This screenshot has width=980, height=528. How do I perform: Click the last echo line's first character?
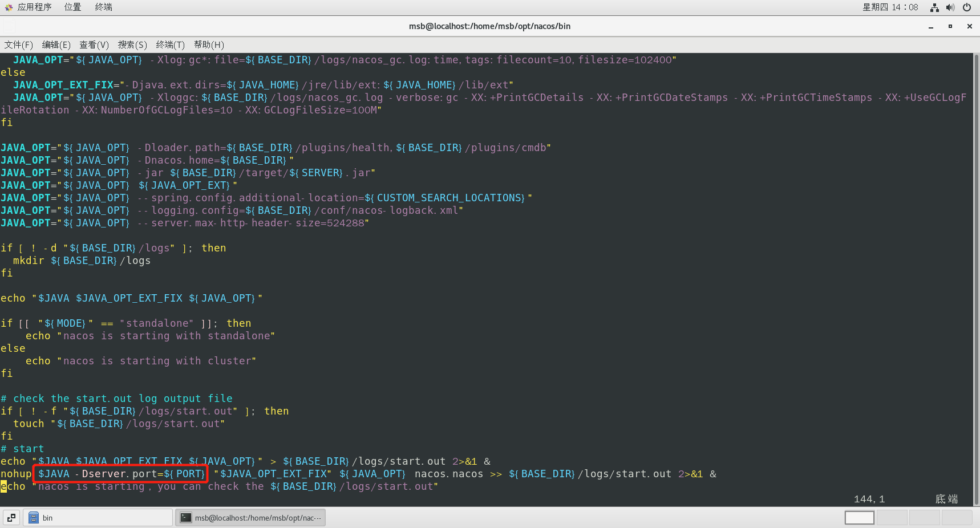[x=3, y=486]
